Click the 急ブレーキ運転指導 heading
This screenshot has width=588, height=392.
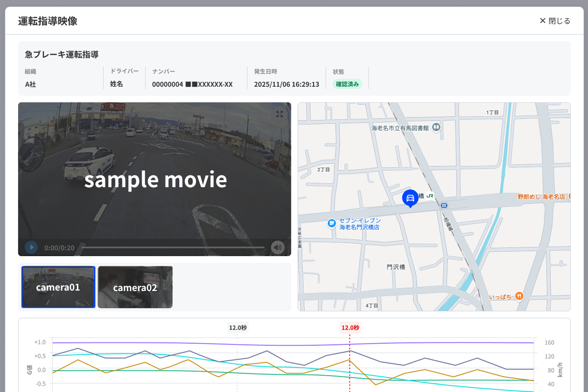(x=62, y=54)
